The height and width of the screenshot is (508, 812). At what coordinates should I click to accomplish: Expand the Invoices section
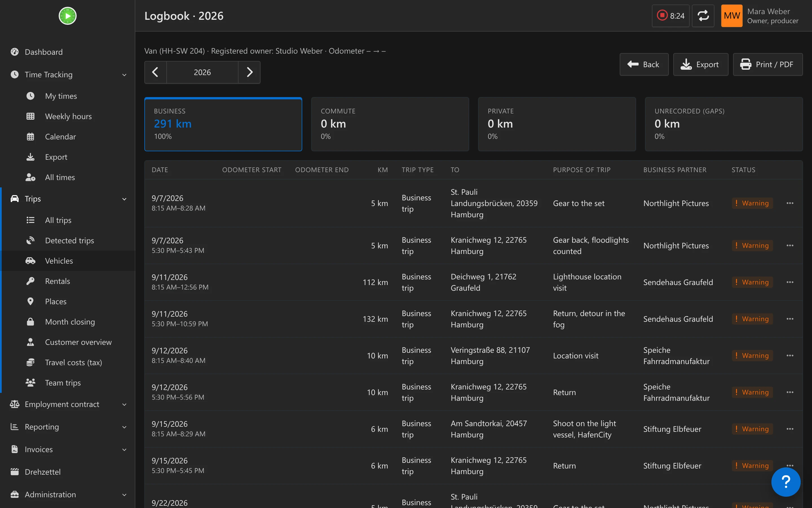tap(67, 449)
